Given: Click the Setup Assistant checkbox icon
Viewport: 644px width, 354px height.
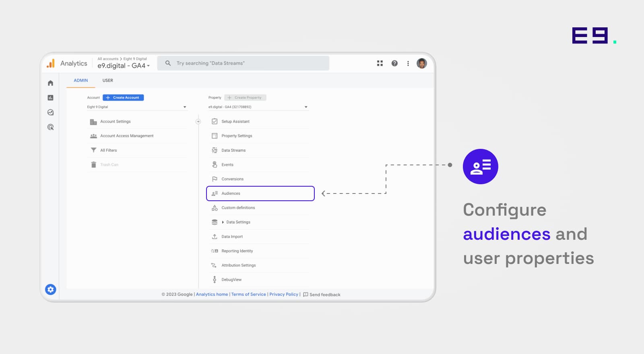Looking at the screenshot, I should (215, 121).
